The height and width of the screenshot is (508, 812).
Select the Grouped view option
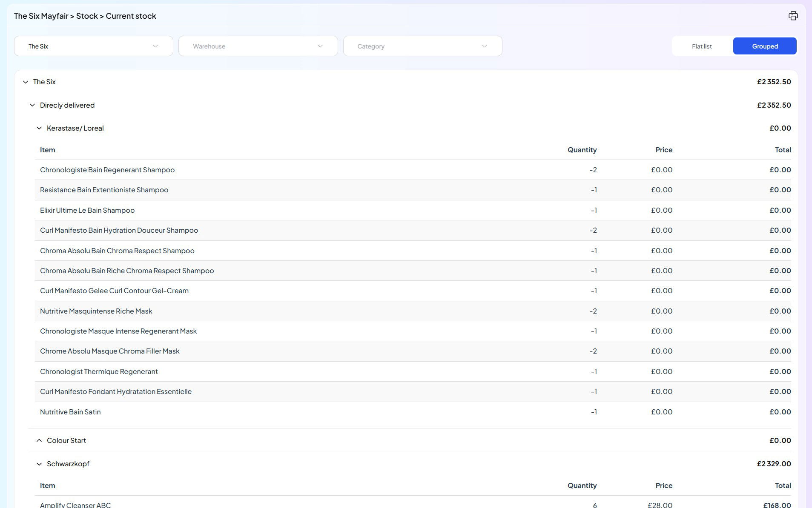click(764, 46)
